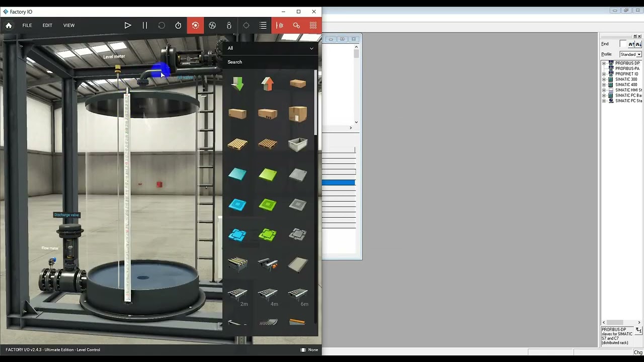This screenshot has width=644, height=362.
Task: Open the EDIT menu
Action: (x=47, y=25)
